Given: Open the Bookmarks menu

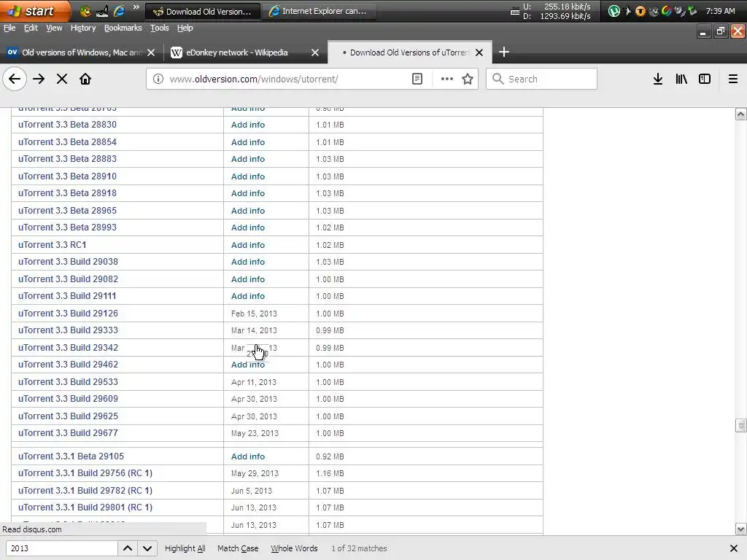Looking at the screenshot, I should (123, 28).
